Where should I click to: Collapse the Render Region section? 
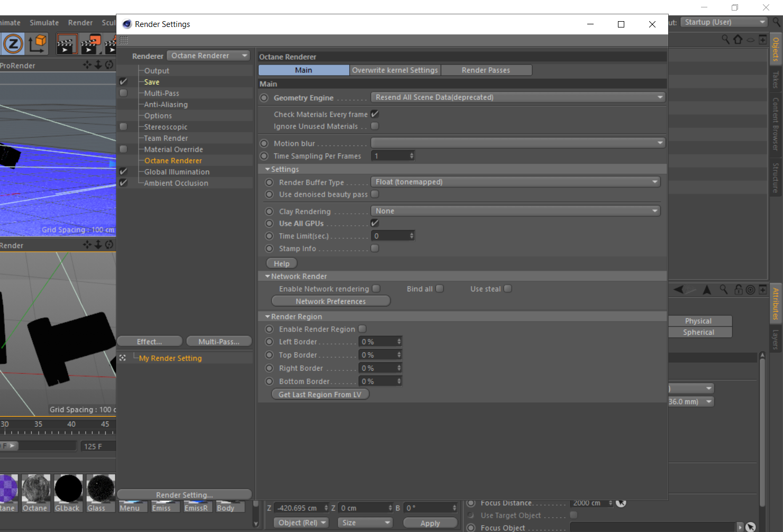(268, 316)
